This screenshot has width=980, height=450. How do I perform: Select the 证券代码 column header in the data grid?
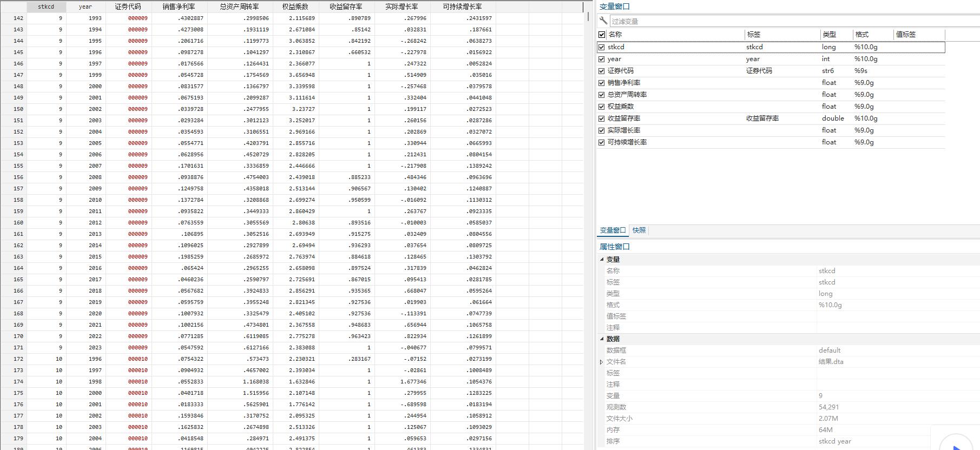(x=128, y=6)
